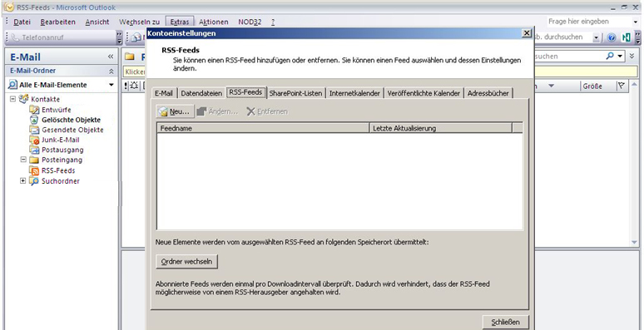Click the magnifier search icon in search box
This screenshot has height=330, width=644.
611,56
